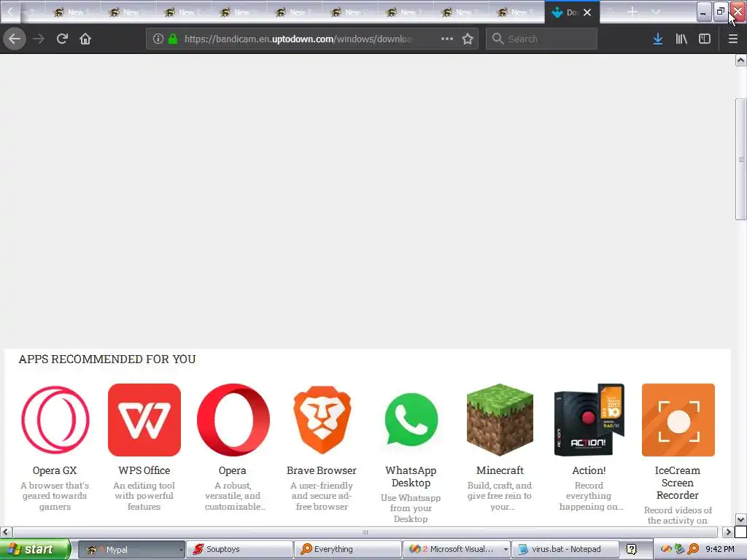This screenshot has height=560, width=747.
Task: Expand Microsoft Visual taskbar group arrow
Action: coord(506,550)
